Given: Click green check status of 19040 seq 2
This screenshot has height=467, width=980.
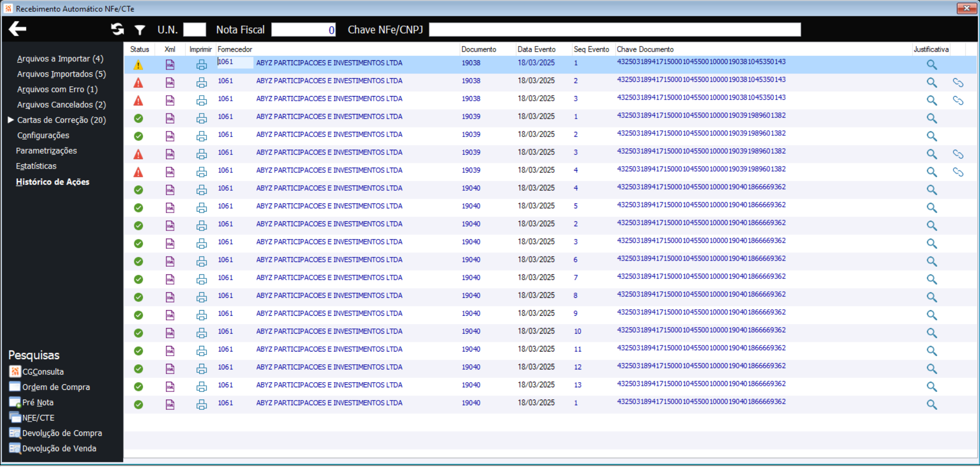Looking at the screenshot, I should pos(138,226).
